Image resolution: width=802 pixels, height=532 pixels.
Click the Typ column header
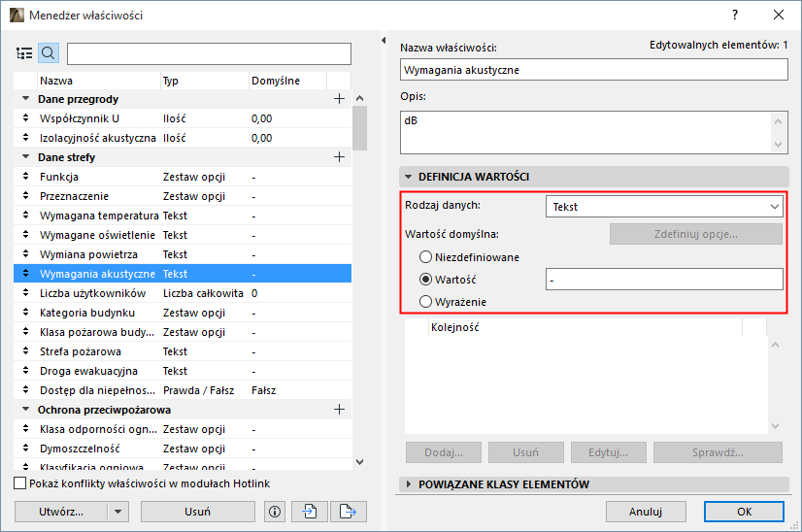[205, 81]
